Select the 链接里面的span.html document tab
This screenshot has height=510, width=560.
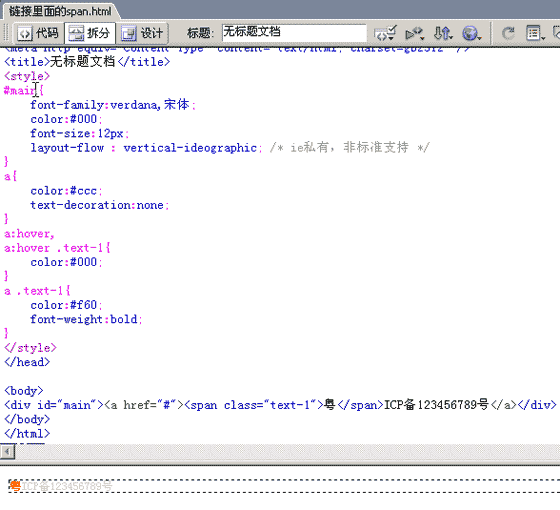[x=60, y=11]
